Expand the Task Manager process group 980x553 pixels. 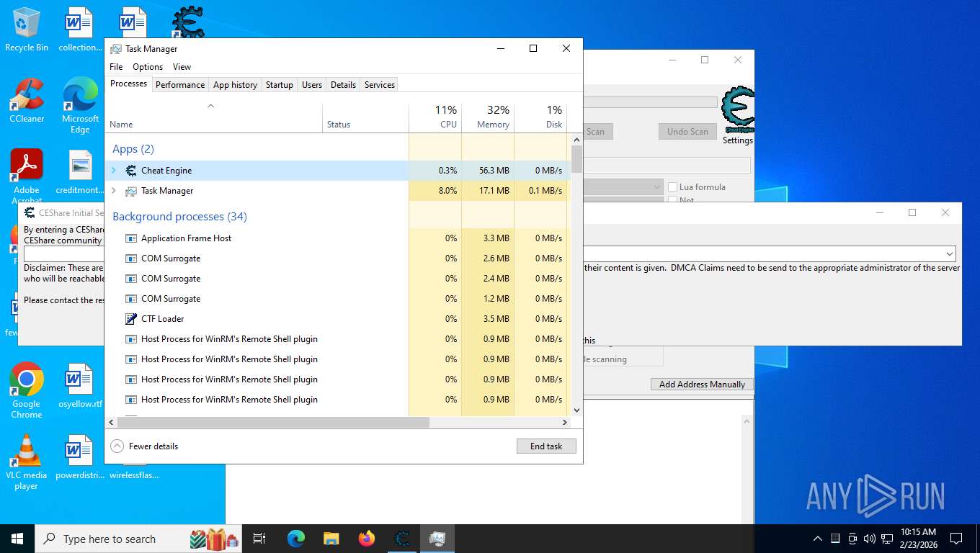coord(113,191)
